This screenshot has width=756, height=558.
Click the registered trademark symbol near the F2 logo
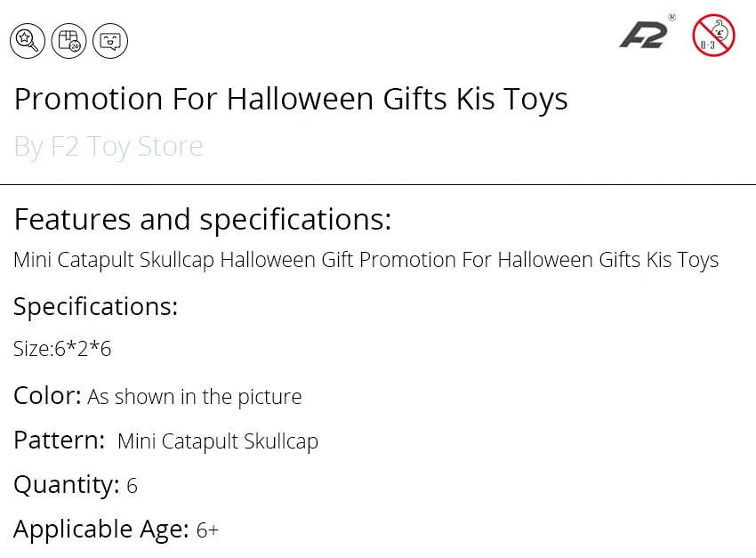coord(672,18)
